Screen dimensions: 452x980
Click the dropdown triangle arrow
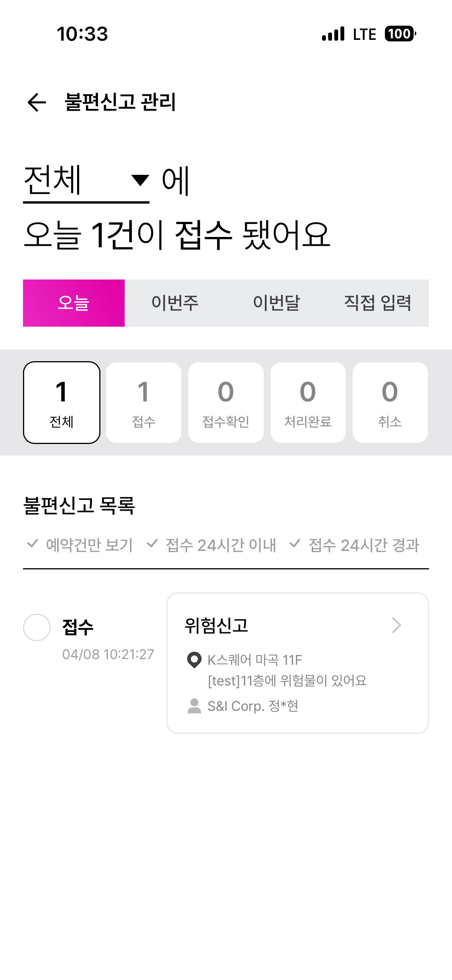(140, 180)
